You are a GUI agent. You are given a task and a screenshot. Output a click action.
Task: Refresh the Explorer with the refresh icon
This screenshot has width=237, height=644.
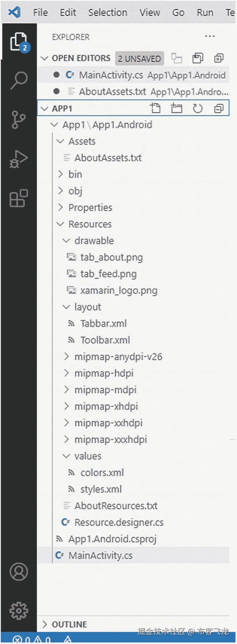tap(198, 108)
